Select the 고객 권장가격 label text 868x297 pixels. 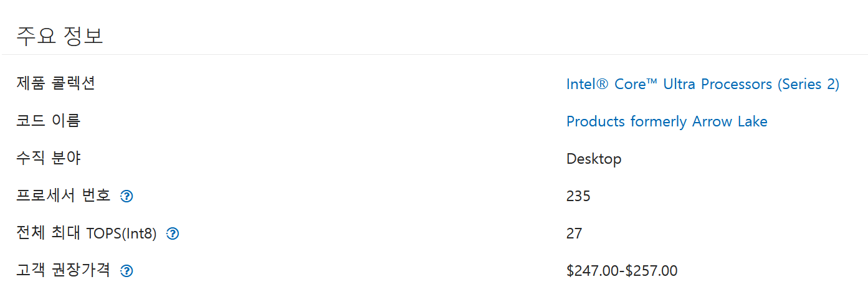[64, 270]
